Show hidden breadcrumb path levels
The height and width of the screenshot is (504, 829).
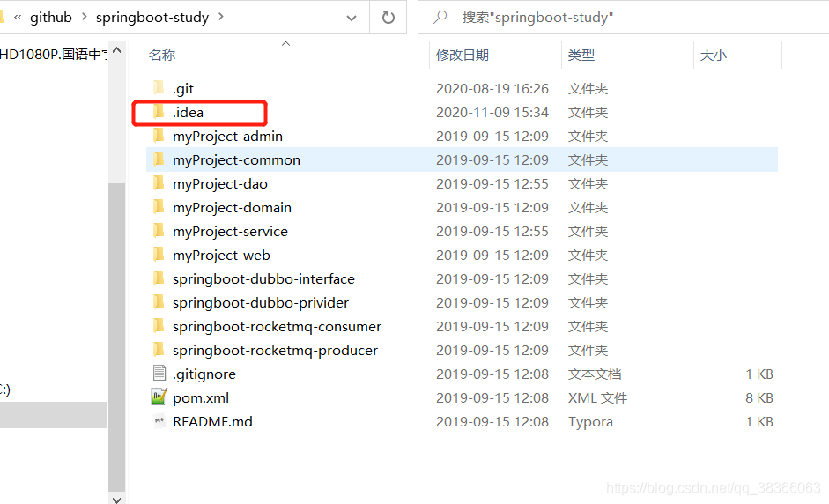[18, 17]
